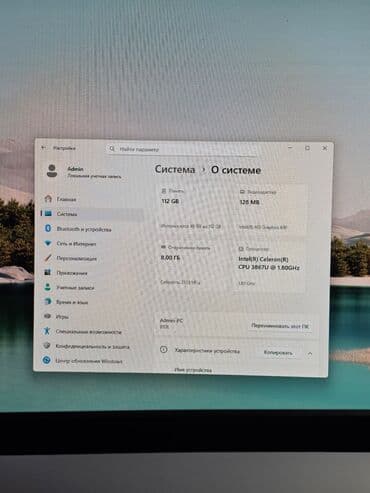Click the Переименовать этот ПК button
This screenshot has width=370, height=493.
click(x=280, y=326)
